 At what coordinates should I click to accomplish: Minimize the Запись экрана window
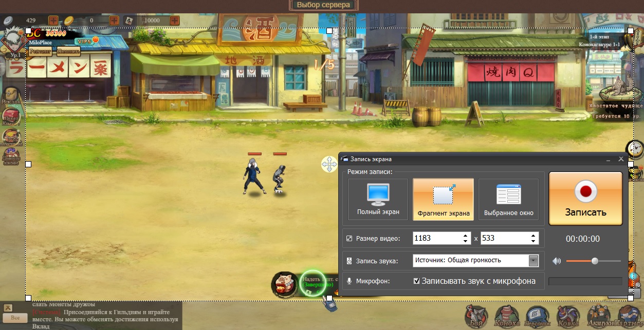[607, 160]
